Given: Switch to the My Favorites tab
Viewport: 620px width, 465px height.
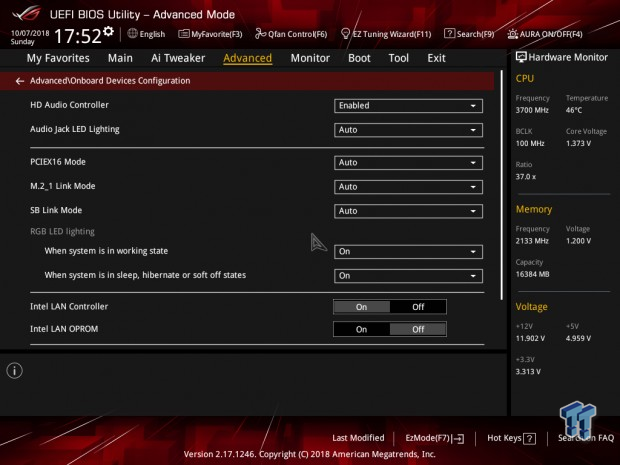Looking at the screenshot, I should pyautogui.click(x=58, y=58).
